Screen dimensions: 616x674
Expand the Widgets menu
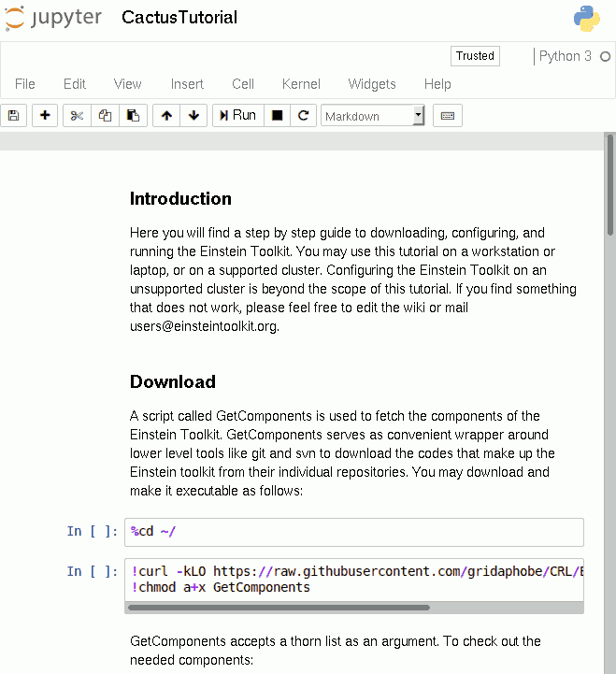coord(372,84)
